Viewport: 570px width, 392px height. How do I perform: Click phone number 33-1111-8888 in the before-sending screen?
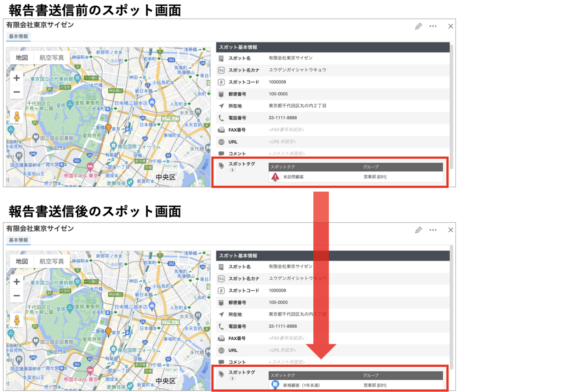[283, 118]
